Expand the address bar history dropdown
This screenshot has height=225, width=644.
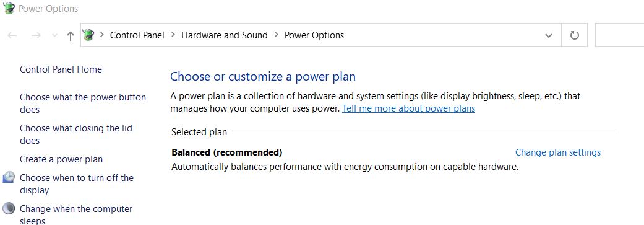coord(548,36)
